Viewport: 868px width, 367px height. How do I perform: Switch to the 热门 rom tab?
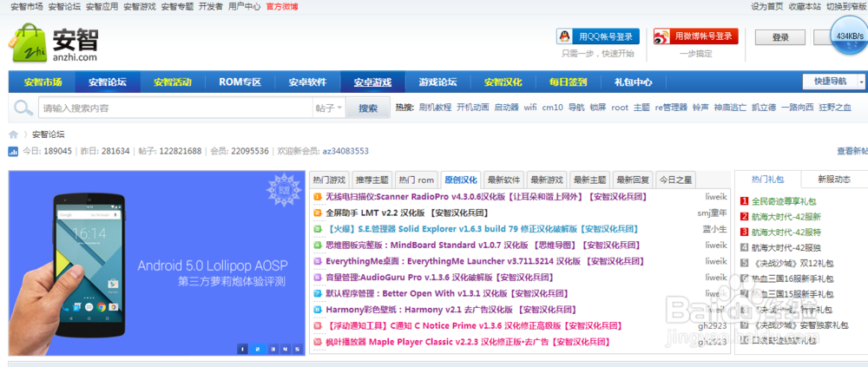click(x=417, y=180)
